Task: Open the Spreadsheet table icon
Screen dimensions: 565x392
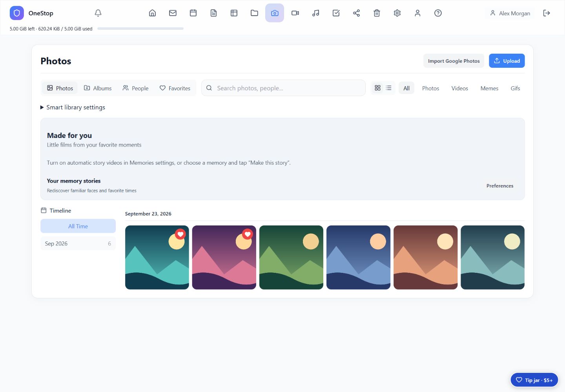Action: coord(234,13)
